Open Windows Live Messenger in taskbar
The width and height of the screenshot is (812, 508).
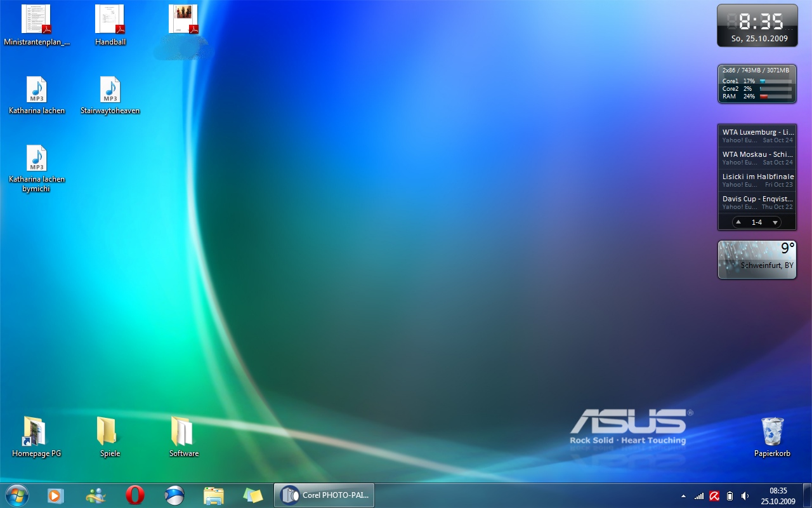[x=96, y=495]
